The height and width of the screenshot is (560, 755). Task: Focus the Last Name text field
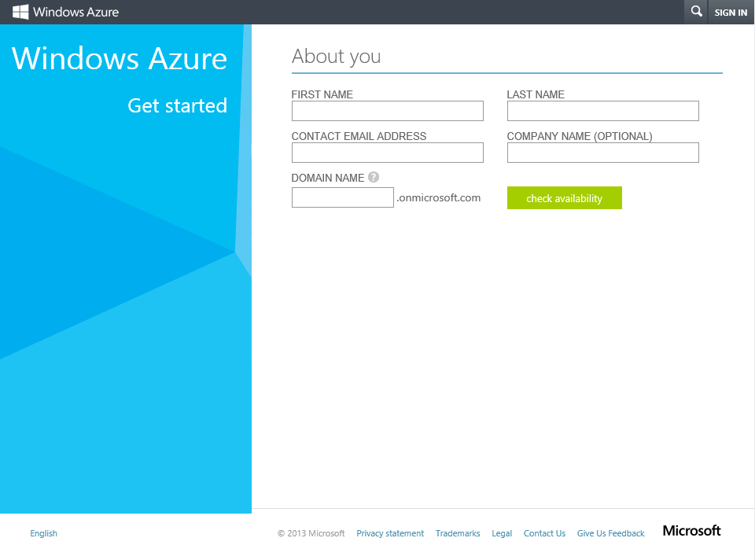pos(602,111)
